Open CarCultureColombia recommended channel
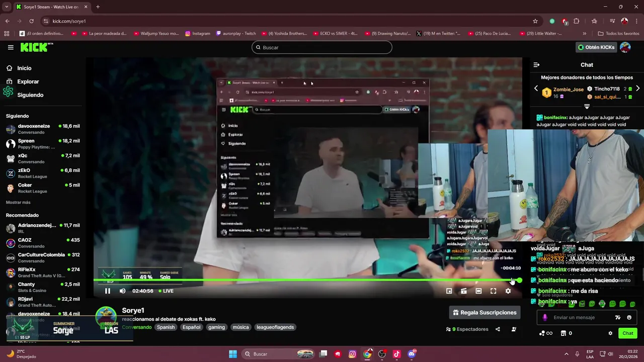Image resolution: width=644 pixels, height=362 pixels. click(43, 257)
